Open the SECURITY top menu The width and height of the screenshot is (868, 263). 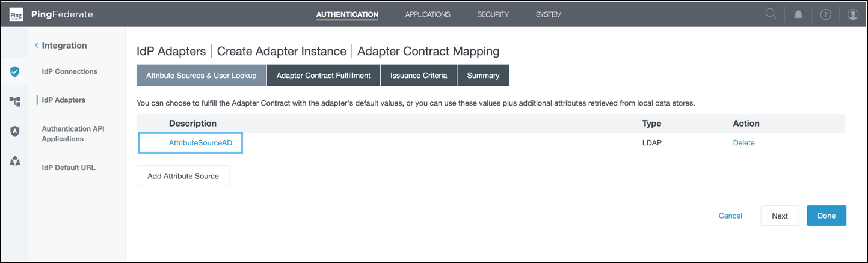[493, 14]
